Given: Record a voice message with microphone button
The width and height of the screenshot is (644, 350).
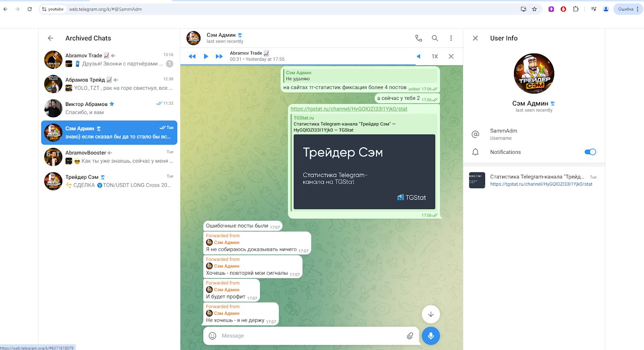Looking at the screenshot, I should click(x=431, y=336).
